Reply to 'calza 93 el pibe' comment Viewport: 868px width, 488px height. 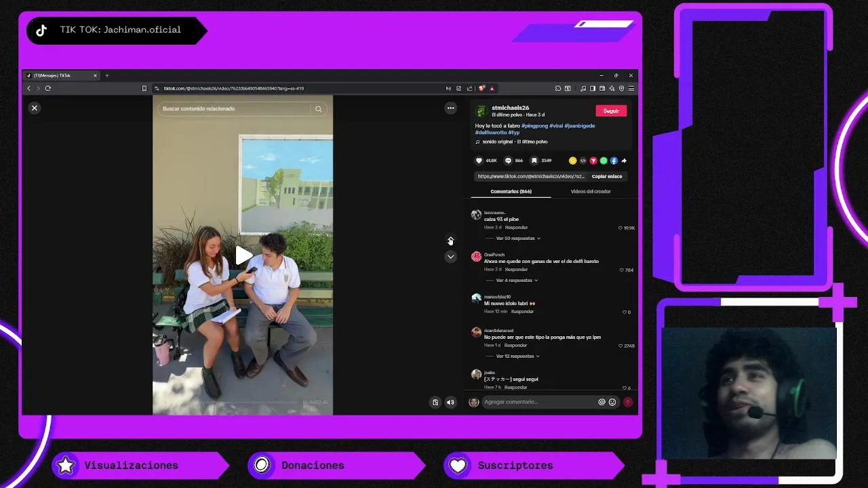click(516, 228)
